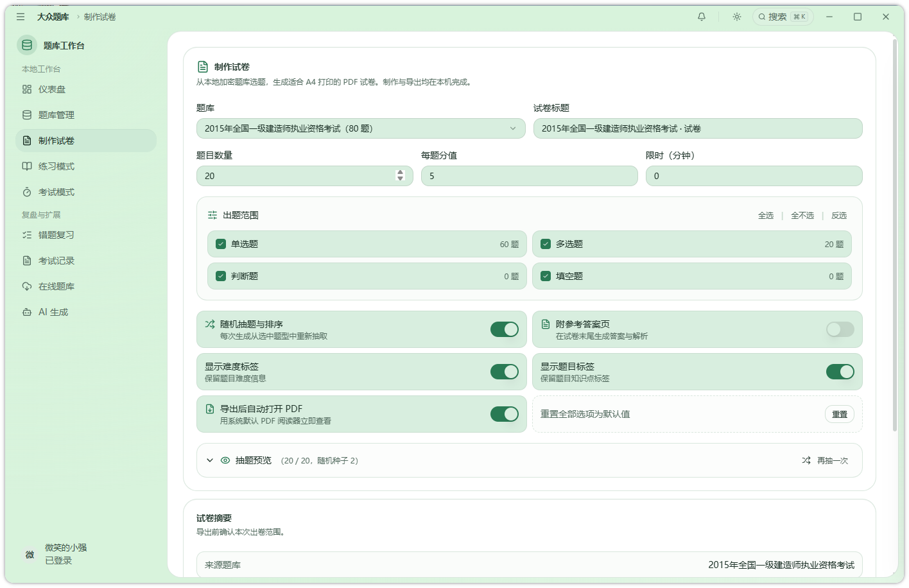Decrease 题目数量 with the down arrow
This screenshot has width=909, height=588.
pyautogui.click(x=401, y=179)
